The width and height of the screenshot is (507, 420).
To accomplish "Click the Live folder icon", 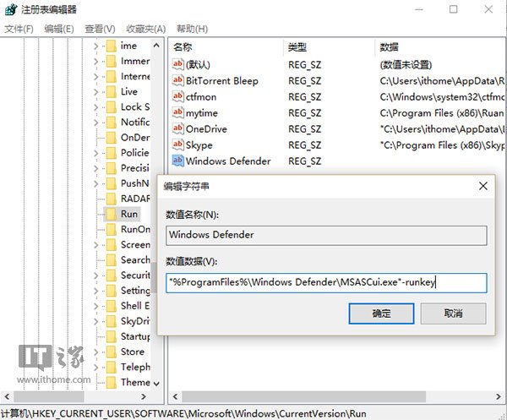I will (x=112, y=92).
